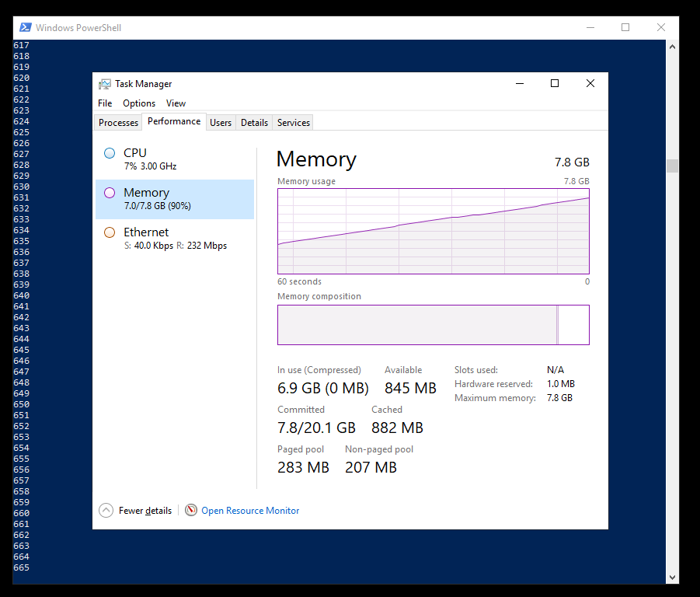Click the 207 MB non-paged pool value

click(371, 467)
